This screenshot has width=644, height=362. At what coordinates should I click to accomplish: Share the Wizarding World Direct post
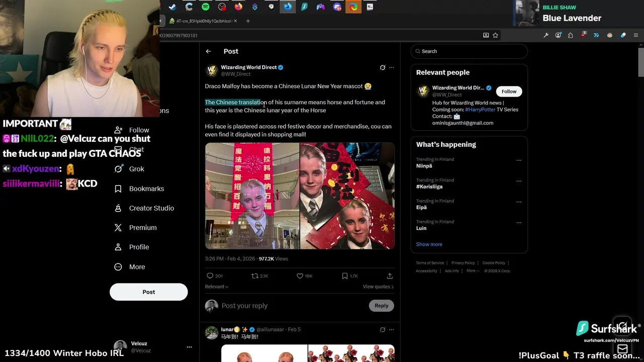(x=389, y=276)
